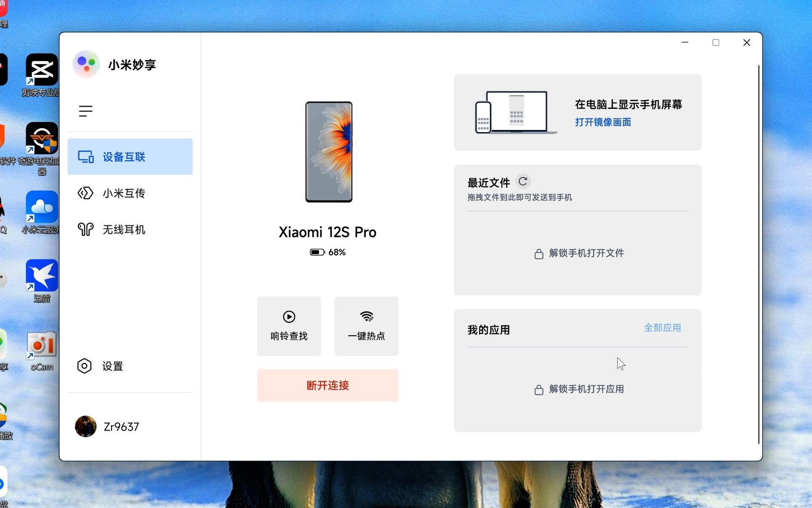Click the Xiaomi 12S Pro device name
The image size is (812, 508).
(x=327, y=232)
